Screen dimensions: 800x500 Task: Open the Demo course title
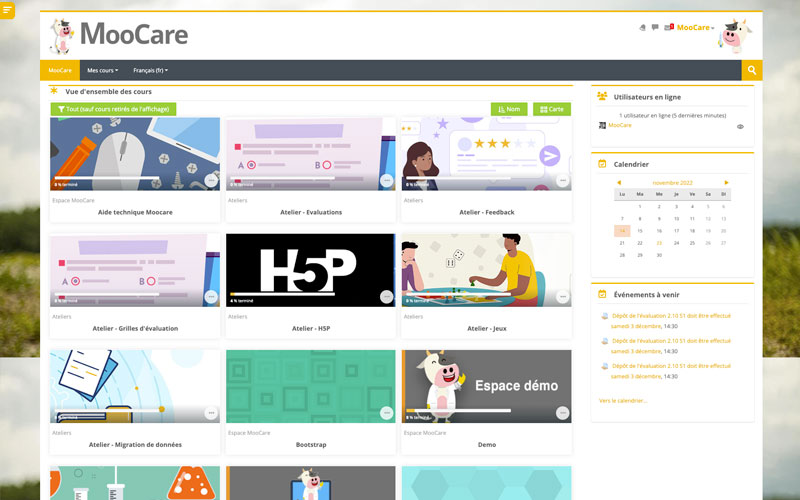[487, 445]
